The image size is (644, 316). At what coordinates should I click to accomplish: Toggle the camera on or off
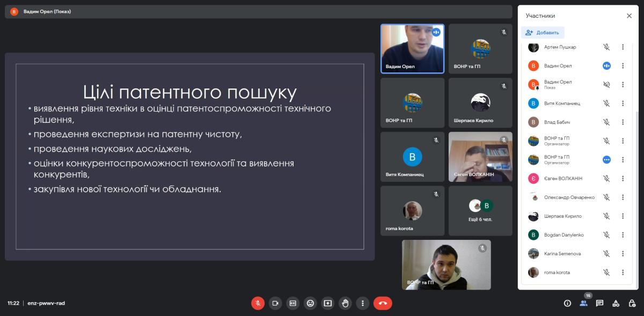(x=275, y=303)
